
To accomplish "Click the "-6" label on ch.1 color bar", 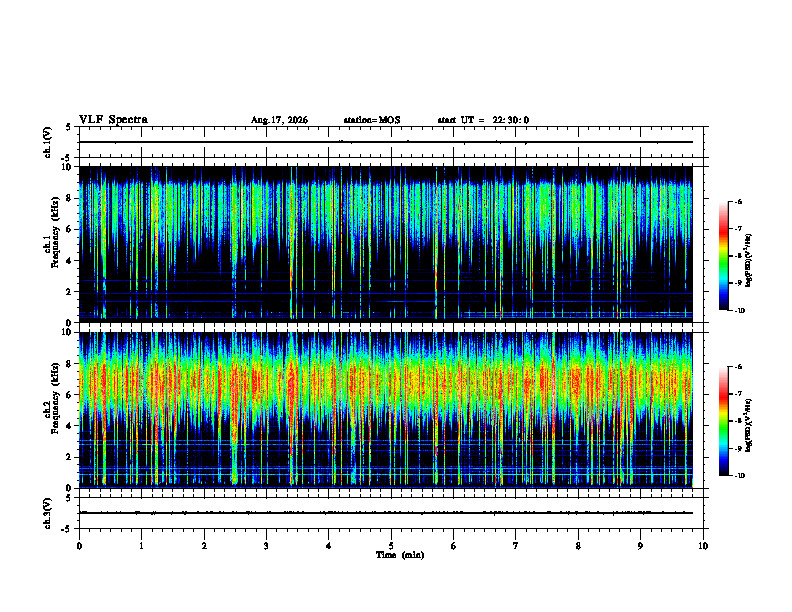I will click(738, 201).
